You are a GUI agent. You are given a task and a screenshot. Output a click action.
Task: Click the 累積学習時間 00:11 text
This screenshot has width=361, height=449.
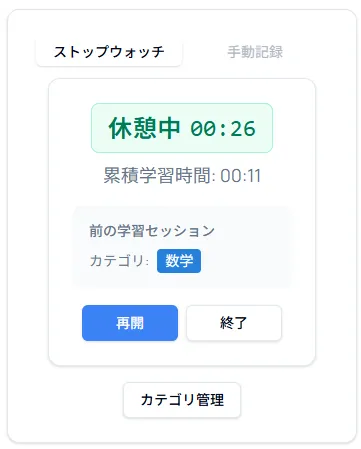point(182,175)
